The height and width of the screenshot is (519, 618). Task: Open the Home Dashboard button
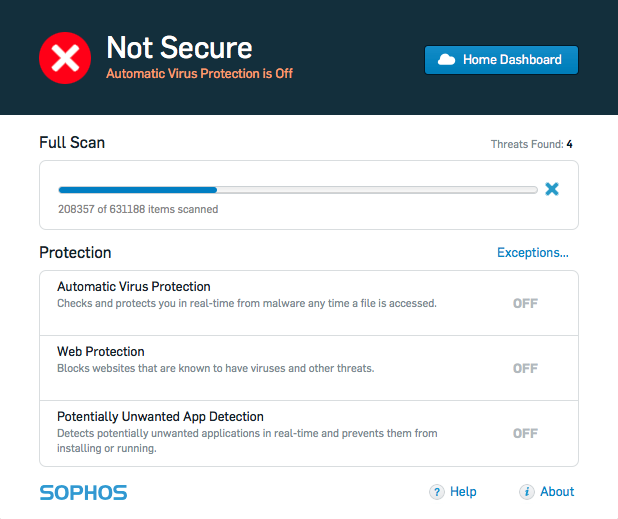(501, 60)
